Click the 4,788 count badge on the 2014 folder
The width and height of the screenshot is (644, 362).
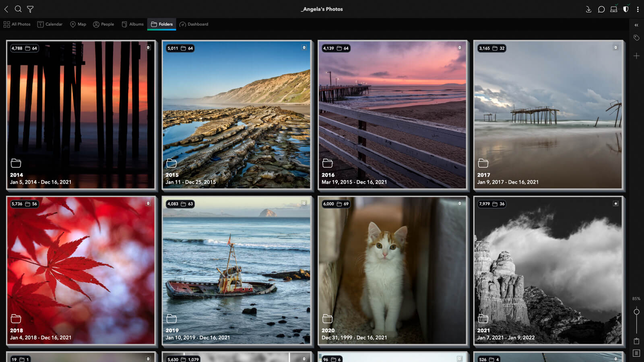pos(24,48)
